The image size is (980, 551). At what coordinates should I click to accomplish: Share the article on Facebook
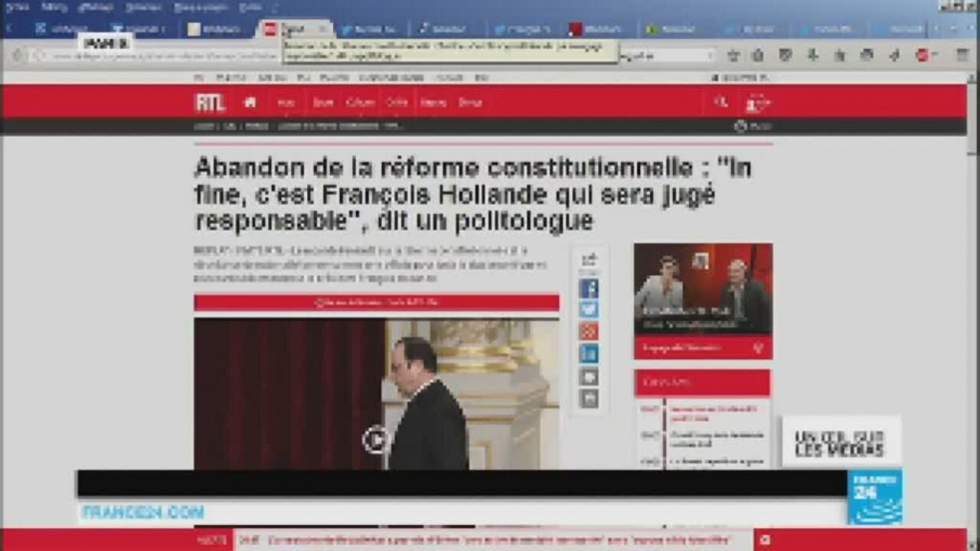click(589, 289)
